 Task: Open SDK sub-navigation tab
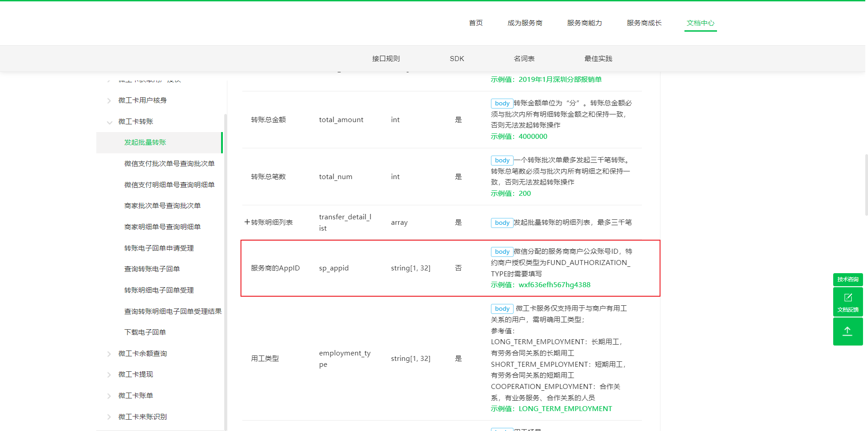pos(457,58)
